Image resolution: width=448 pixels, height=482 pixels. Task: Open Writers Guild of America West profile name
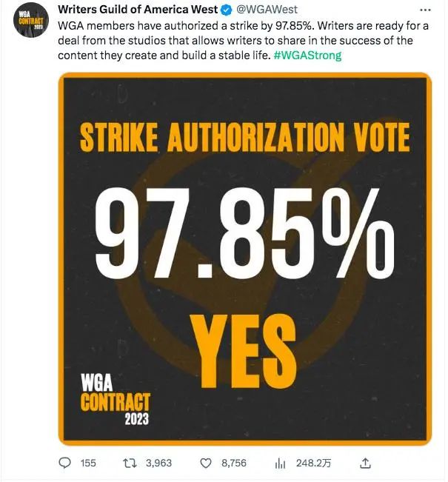coord(138,10)
